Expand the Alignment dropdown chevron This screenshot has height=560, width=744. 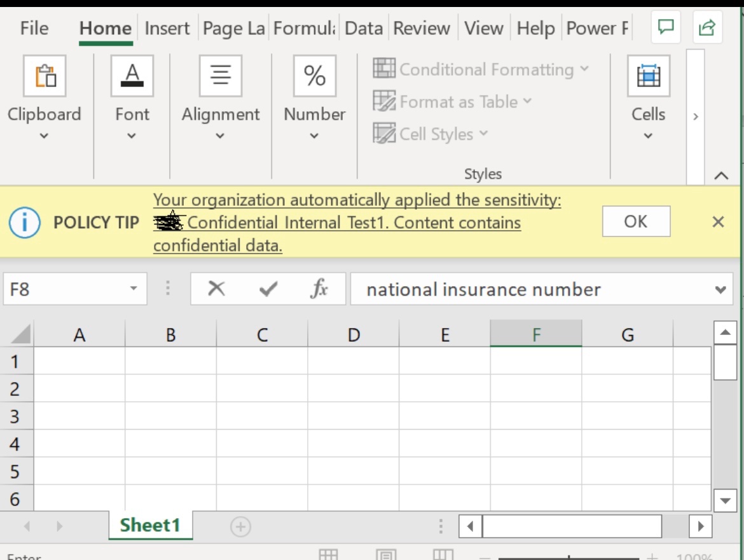[x=220, y=135]
